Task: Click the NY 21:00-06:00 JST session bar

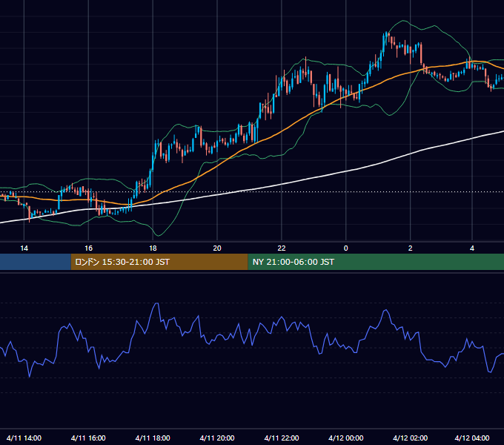Action: click(x=376, y=262)
